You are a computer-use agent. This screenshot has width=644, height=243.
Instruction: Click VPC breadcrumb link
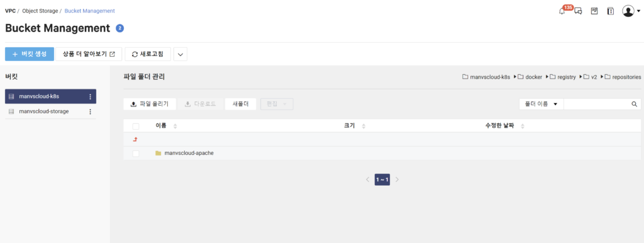click(10, 11)
